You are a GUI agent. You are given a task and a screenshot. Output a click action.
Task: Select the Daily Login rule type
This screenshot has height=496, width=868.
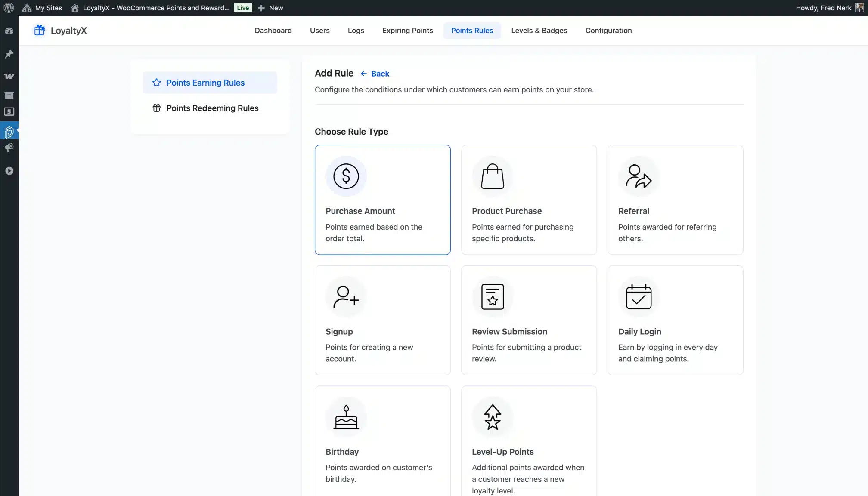(675, 320)
